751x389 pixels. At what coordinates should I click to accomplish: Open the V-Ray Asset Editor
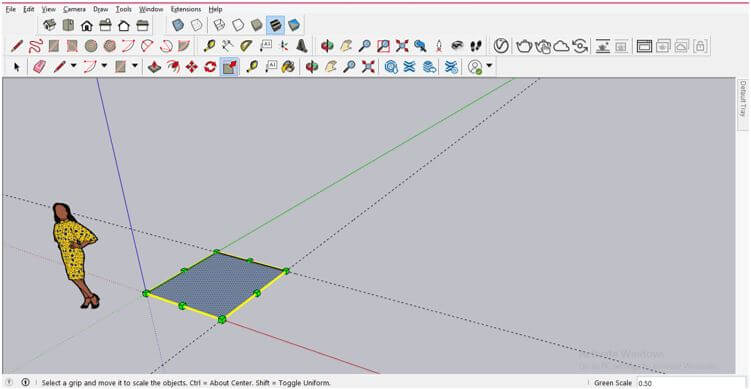[501, 46]
